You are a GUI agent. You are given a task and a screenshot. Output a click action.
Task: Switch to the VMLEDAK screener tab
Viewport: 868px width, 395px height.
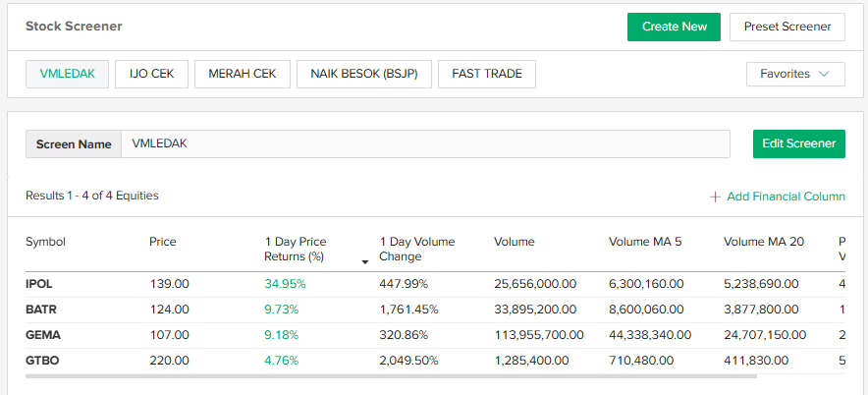[x=67, y=74]
